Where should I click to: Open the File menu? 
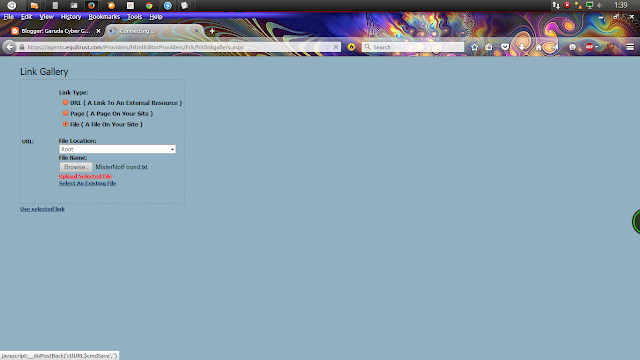(9, 17)
